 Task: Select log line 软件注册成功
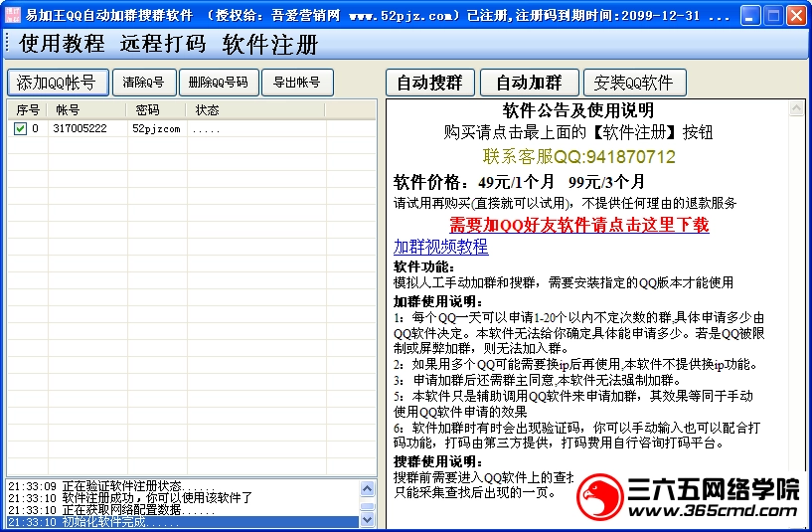(x=183, y=498)
